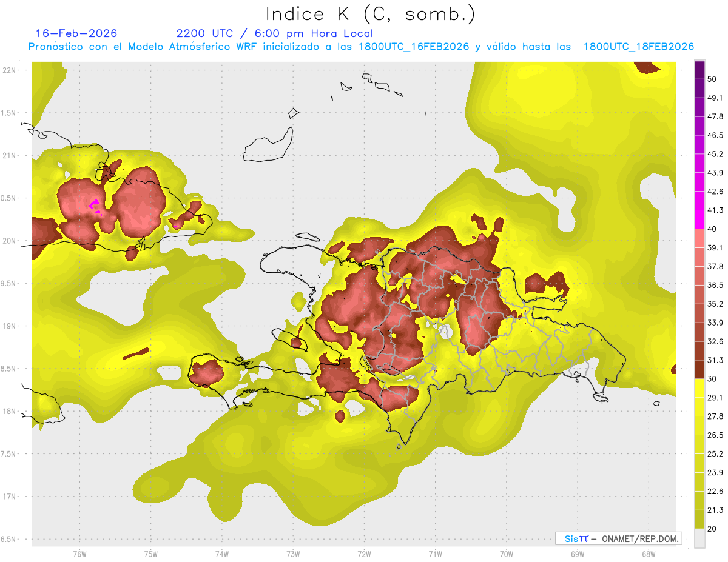Click the '18N' latitude label
Viewport: 728px width, 562px height.
click(x=10, y=411)
